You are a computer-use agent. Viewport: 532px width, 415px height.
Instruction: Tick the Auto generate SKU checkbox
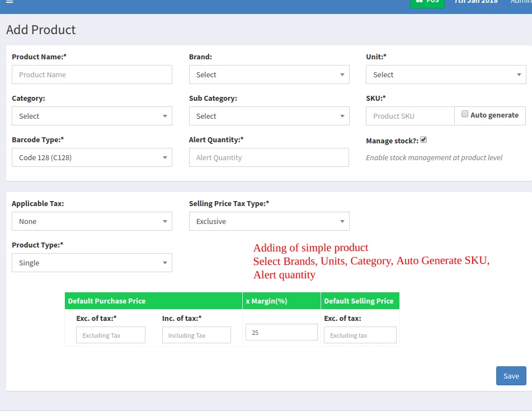pos(465,114)
